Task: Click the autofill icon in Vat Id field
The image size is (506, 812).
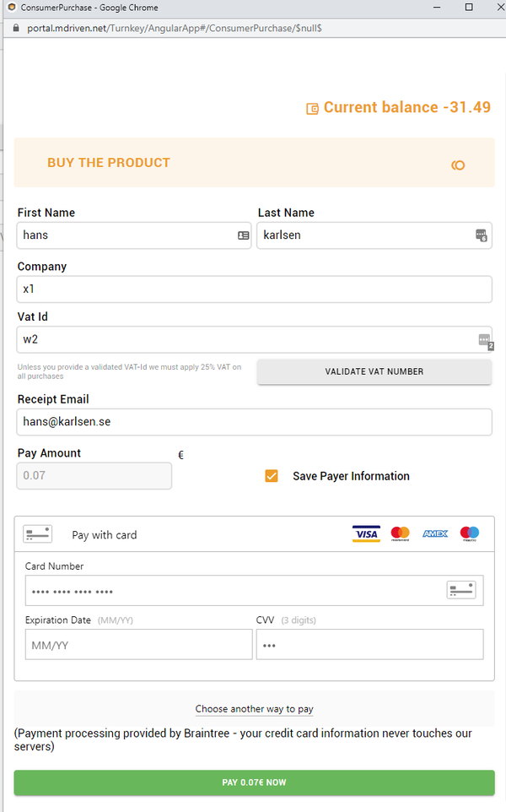Action: coord(486,341)
